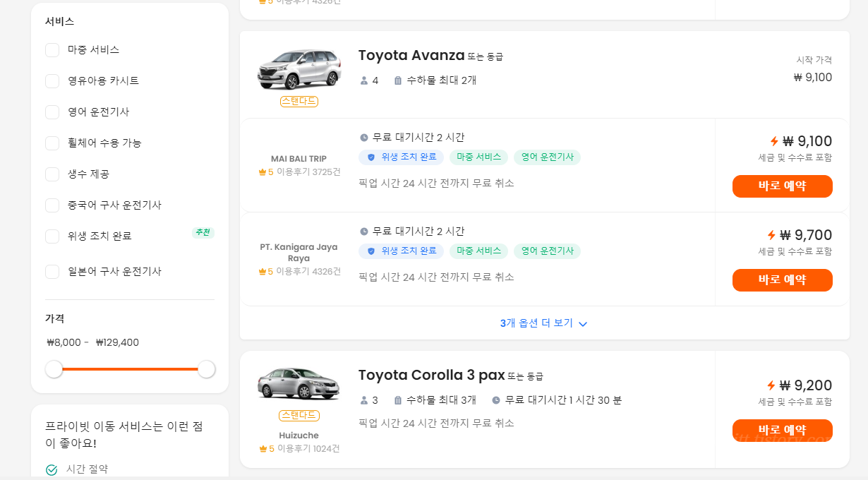Click the shield icon in PT. Kanigara's 위생 tag
The height and width of the screenshot is (480, 868).
(371, 251)
